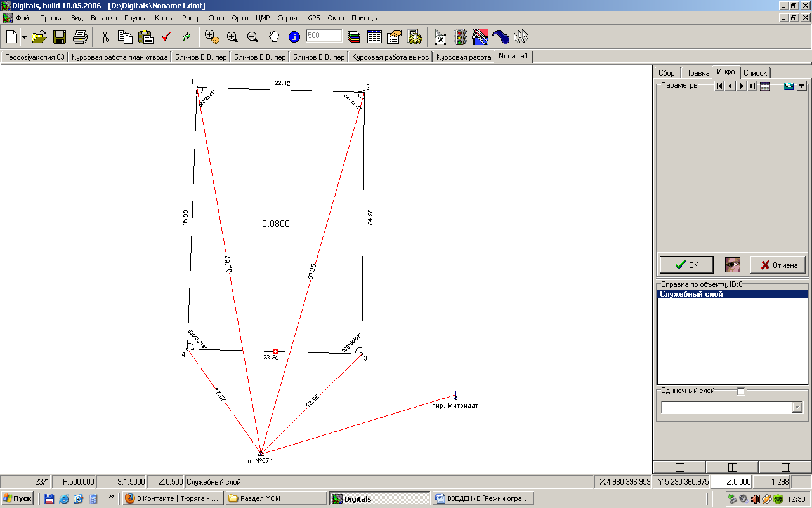Confirm with the OK button
This screenshot has width=812, height=508.
pyautogui.click(x=686, y=265)
